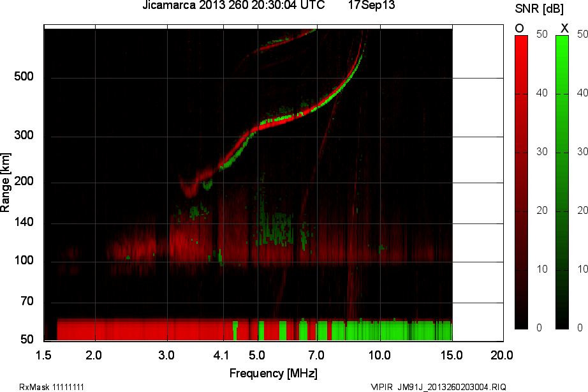Viewport: 588px width, 392px height.
Task: Click the 140 km range tick label
Action: [24, 222]
